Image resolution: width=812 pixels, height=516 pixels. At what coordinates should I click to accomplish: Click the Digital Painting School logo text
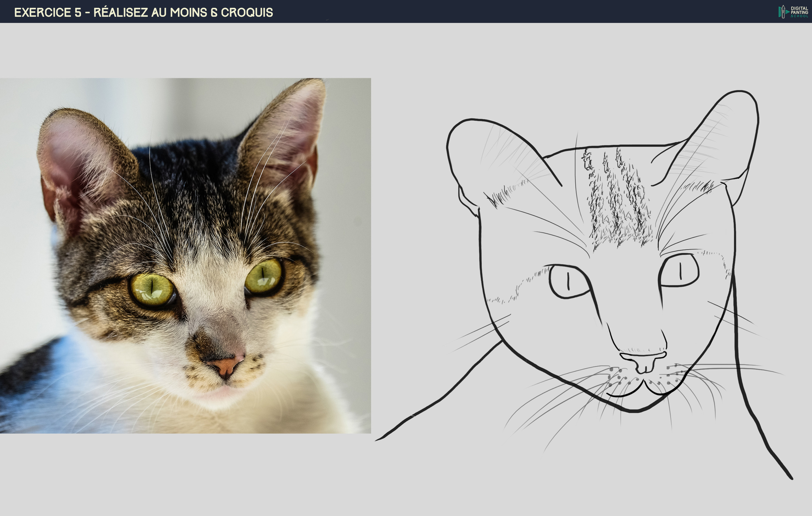[x=799, y=12]
